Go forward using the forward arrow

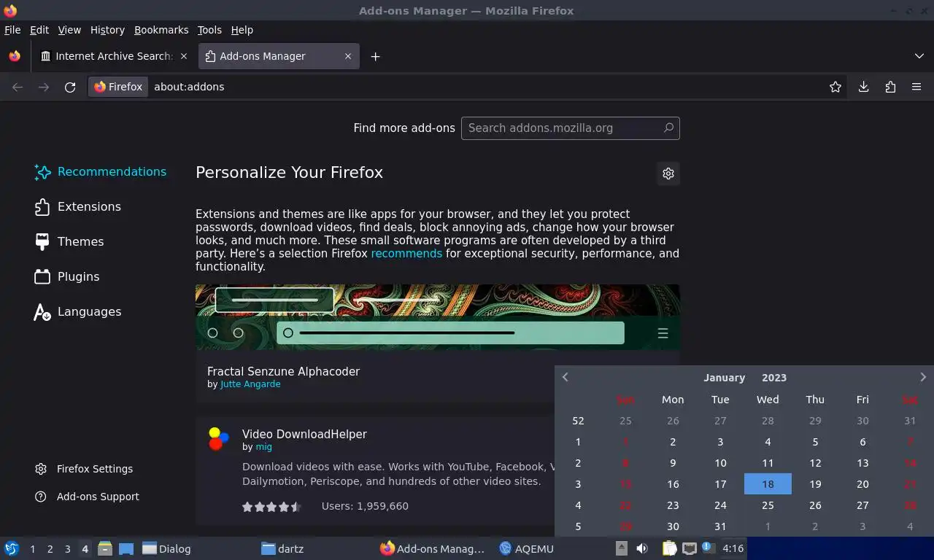[x=44, y=87]
